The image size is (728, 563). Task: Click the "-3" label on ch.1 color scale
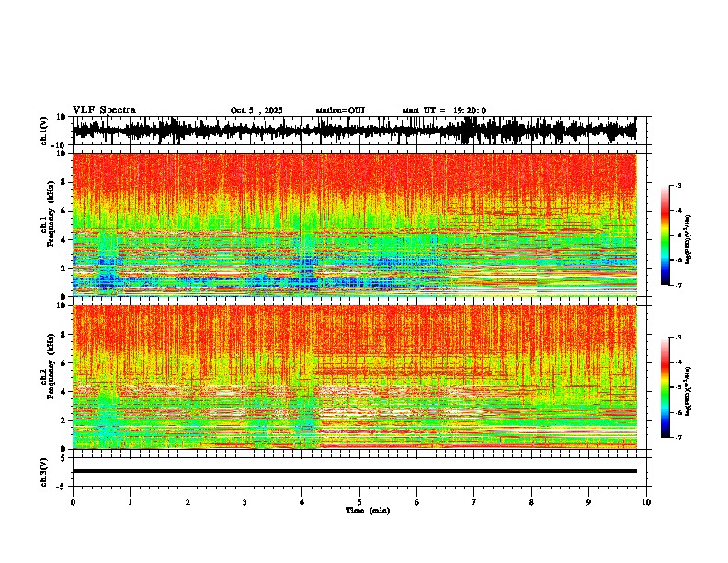[x=677, y=185]
